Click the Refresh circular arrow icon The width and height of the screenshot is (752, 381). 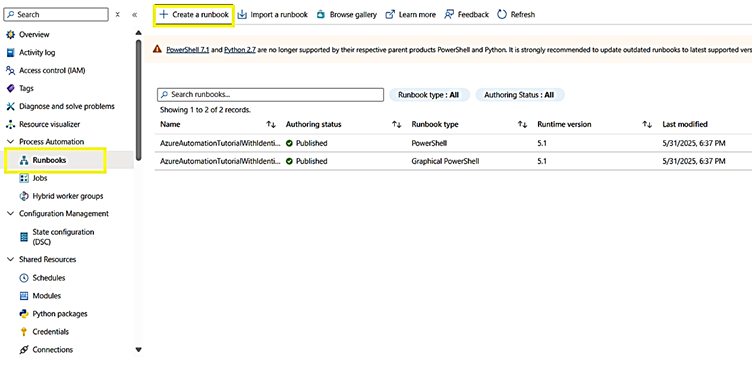pos(502,14)
